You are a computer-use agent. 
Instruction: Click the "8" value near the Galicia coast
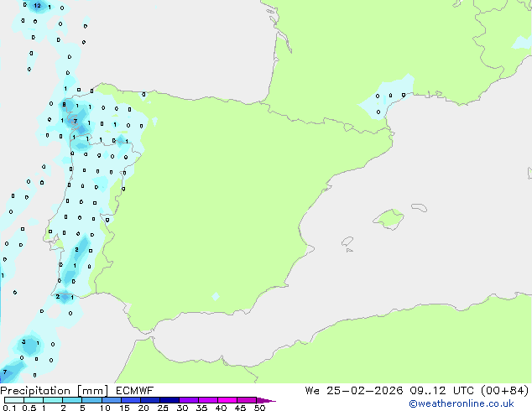[x=64, y=105]
